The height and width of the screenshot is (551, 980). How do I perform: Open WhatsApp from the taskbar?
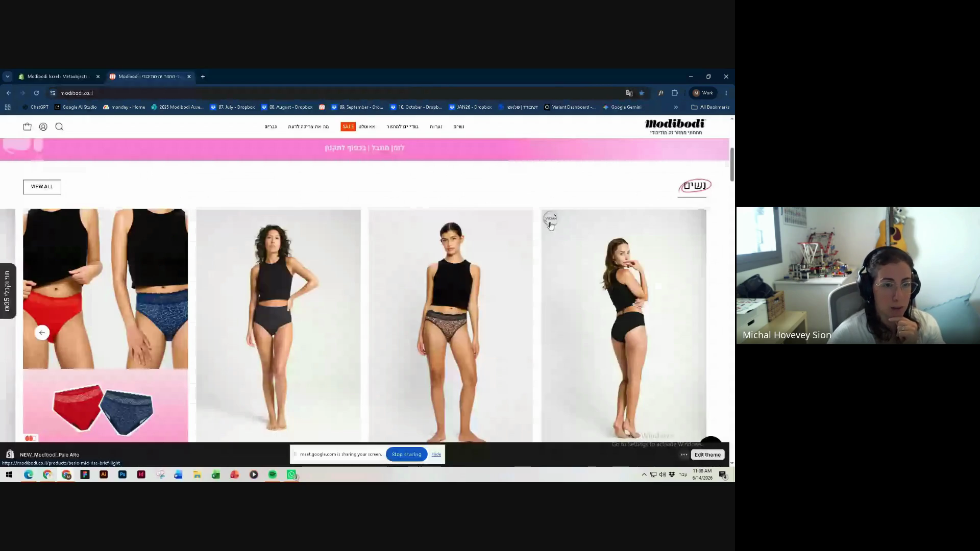coord(291,474)
